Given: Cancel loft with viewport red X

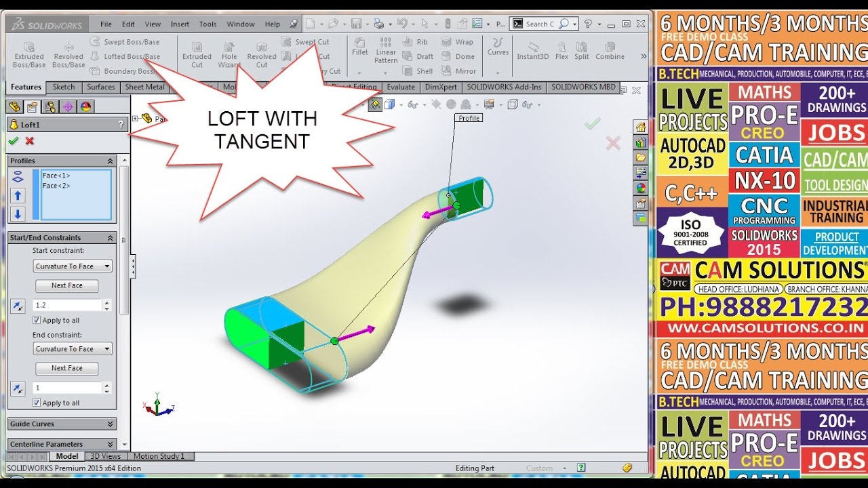Looking at the screenshot, I should coord(613,143).
